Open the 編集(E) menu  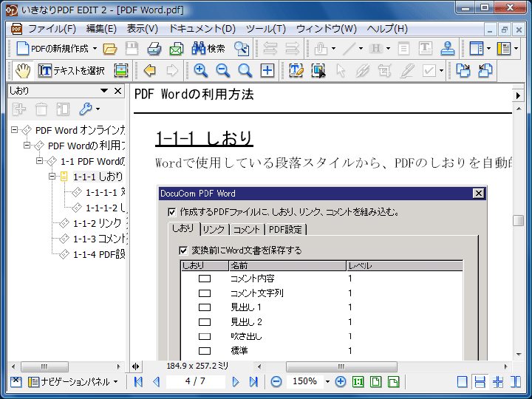pos(101,29)
